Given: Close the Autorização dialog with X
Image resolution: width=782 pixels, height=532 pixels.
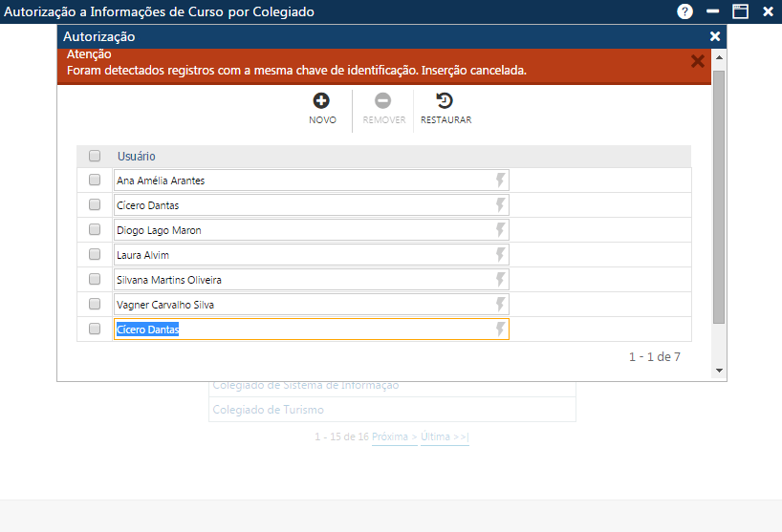Looking at the screenshot, I should pos(715,36).
